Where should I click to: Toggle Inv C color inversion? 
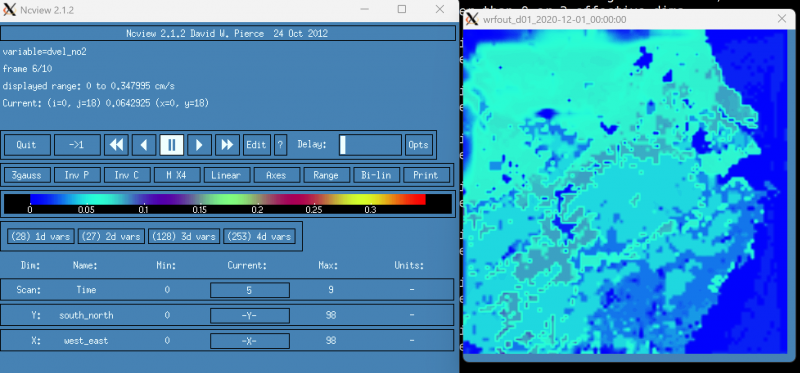point(127,175)
